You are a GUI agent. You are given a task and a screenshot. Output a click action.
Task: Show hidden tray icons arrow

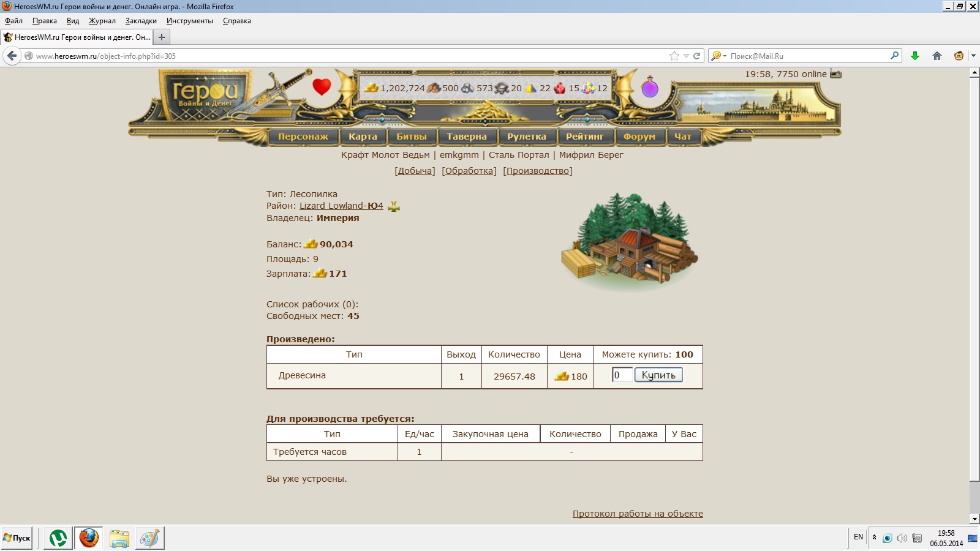coord(874,538)
